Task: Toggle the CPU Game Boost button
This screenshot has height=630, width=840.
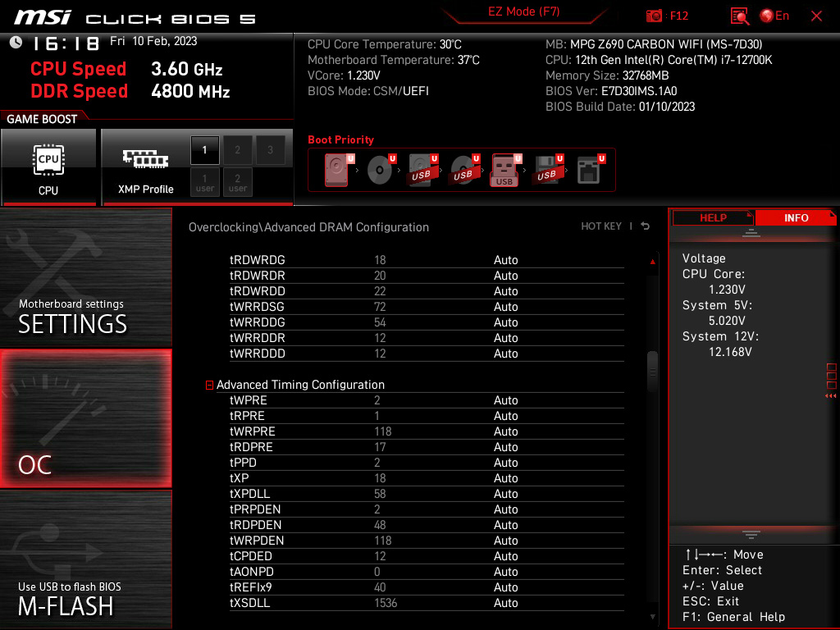Action: point(48,167)
